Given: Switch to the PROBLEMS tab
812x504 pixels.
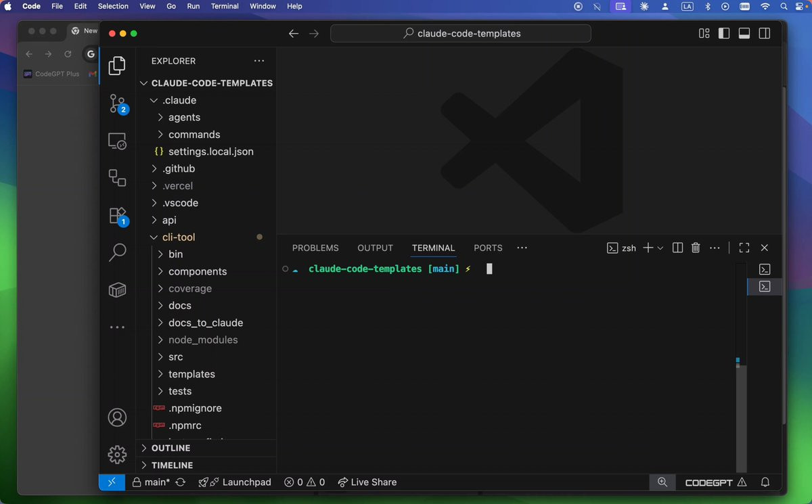Looking at the screenshot, I should (x=315, y=248).
